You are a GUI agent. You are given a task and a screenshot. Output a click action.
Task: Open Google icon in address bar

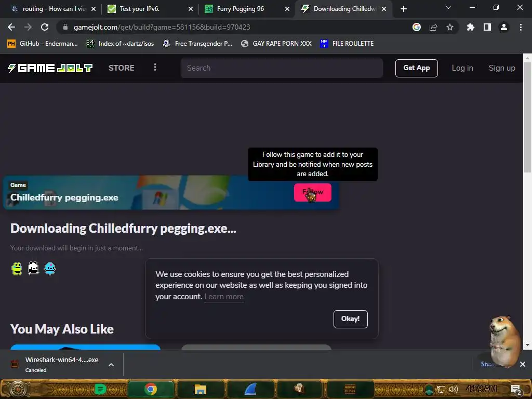417,27
